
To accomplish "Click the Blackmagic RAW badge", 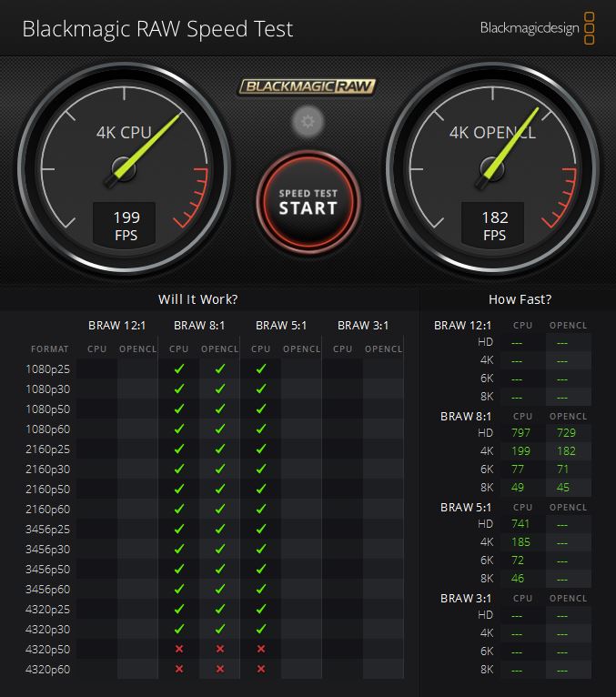I will tap(308, 86).
